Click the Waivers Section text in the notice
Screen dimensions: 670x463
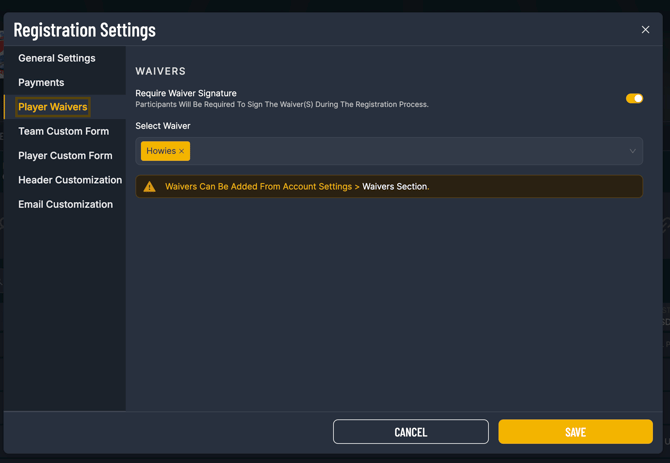pos(394,187)
